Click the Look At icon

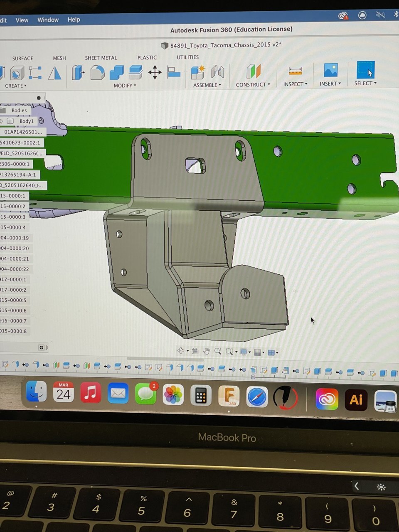[195, 351]
